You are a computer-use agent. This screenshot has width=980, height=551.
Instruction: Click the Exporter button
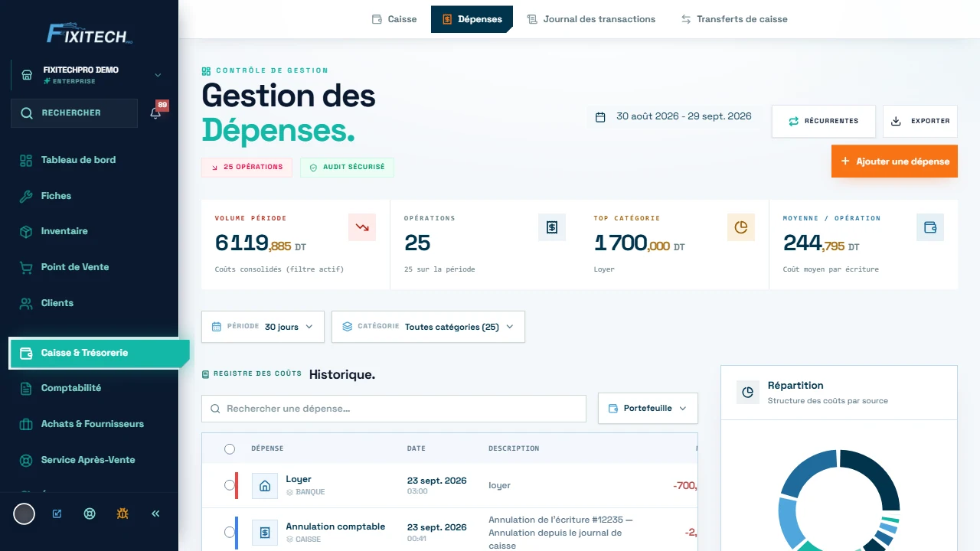pyautogui.click(x=920, y=121)
